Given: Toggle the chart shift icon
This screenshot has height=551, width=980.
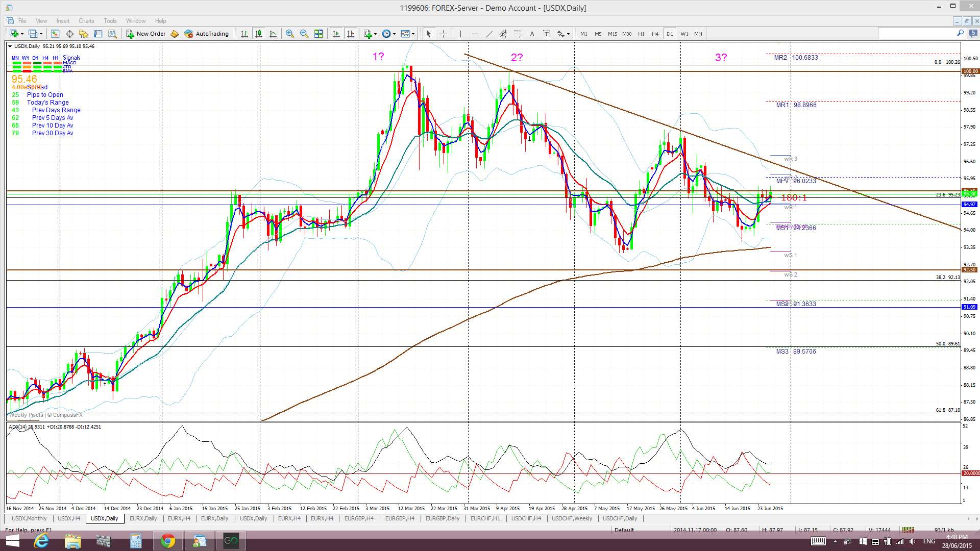Looking at the screenshot, I should point(351,34).
